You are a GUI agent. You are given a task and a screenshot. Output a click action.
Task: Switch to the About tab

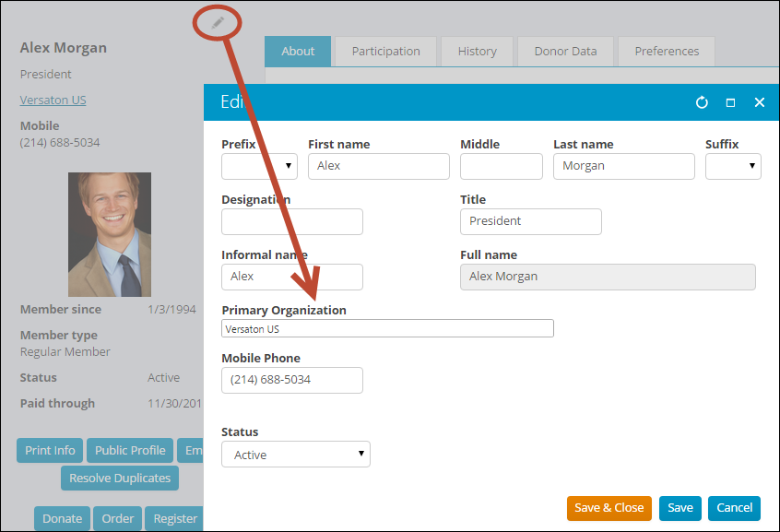[x=298, y=52]
